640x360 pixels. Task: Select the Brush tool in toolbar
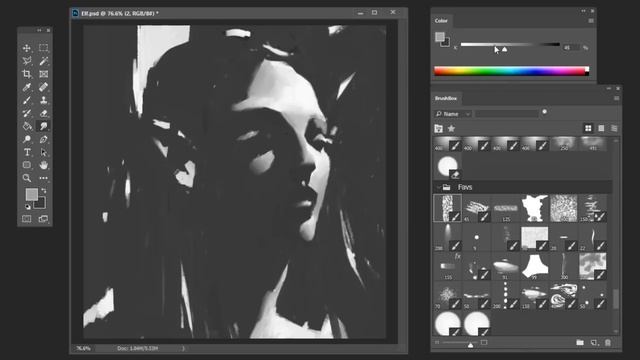[x=27, y=100]
